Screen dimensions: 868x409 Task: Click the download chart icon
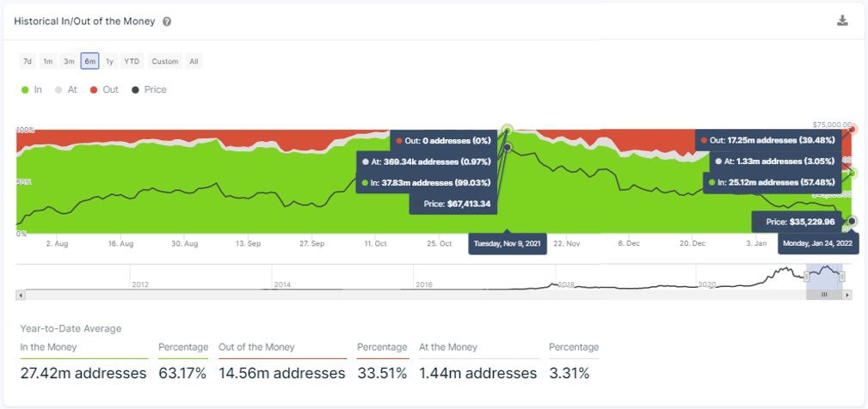(842, 21)
